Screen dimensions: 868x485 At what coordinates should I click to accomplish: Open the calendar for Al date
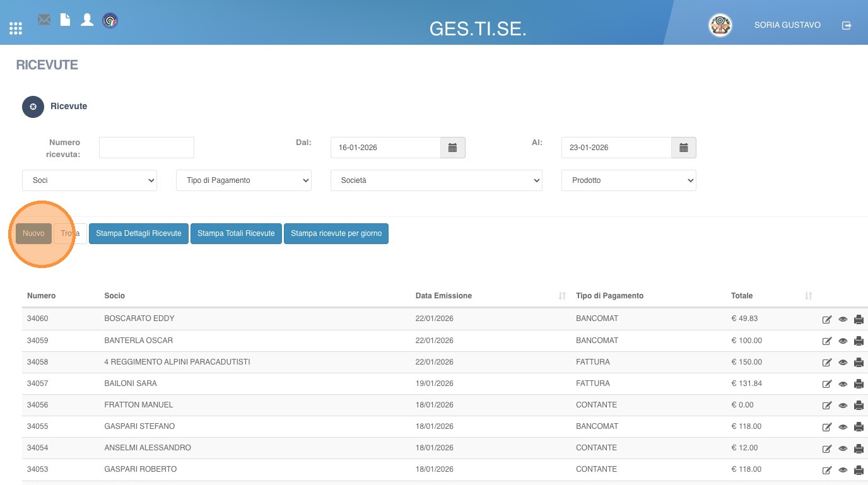click(683, 148)
